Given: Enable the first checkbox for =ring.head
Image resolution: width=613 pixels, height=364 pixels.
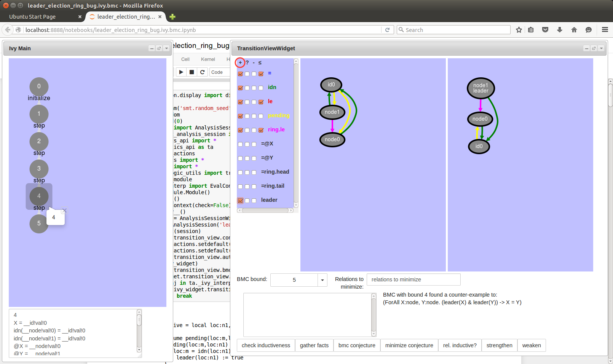Looking at the screenshot, I should 240,172.
